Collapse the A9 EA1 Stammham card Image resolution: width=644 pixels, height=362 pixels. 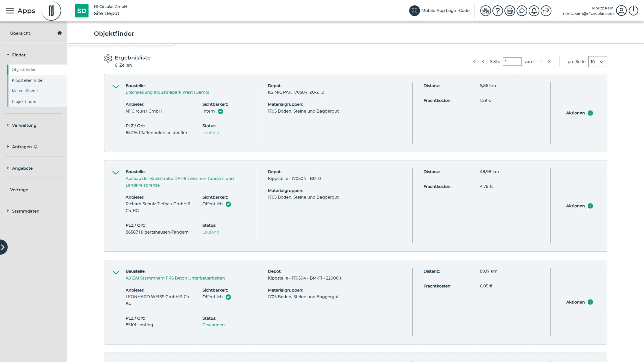pos(116,272)
